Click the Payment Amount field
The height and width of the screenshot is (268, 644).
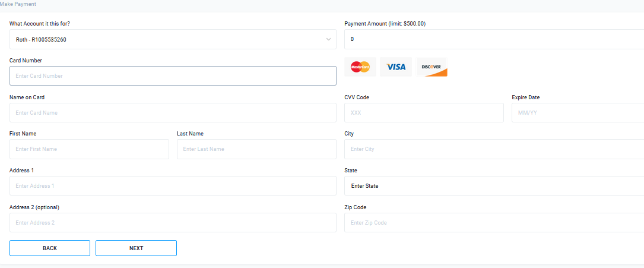coord(494,39)
